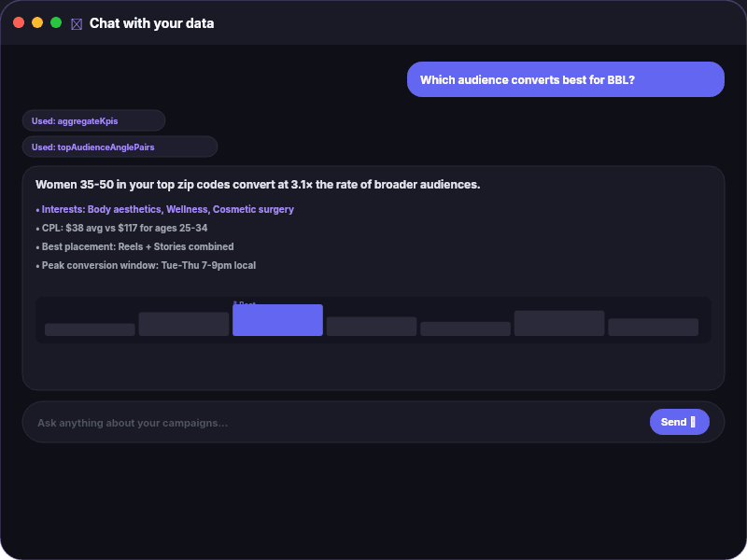Select the highlighted best bar in chart
The height and width of the screenshot is (560, 747).
pos(277,320)
